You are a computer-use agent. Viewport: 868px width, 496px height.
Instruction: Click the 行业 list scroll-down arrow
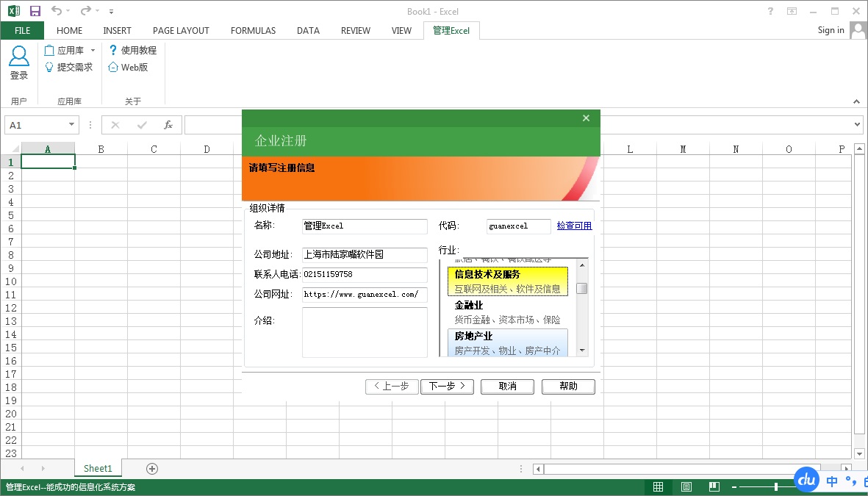(x=581, y=351)
